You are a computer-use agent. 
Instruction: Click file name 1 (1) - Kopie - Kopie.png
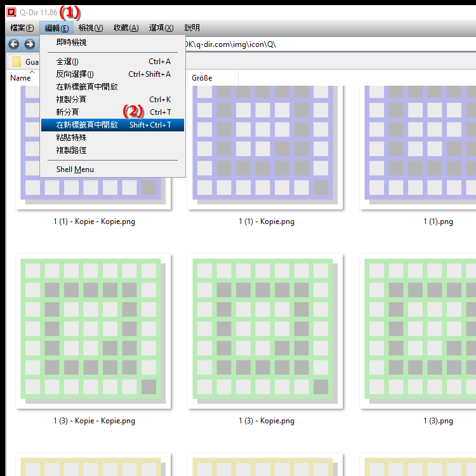click(94, 221)
